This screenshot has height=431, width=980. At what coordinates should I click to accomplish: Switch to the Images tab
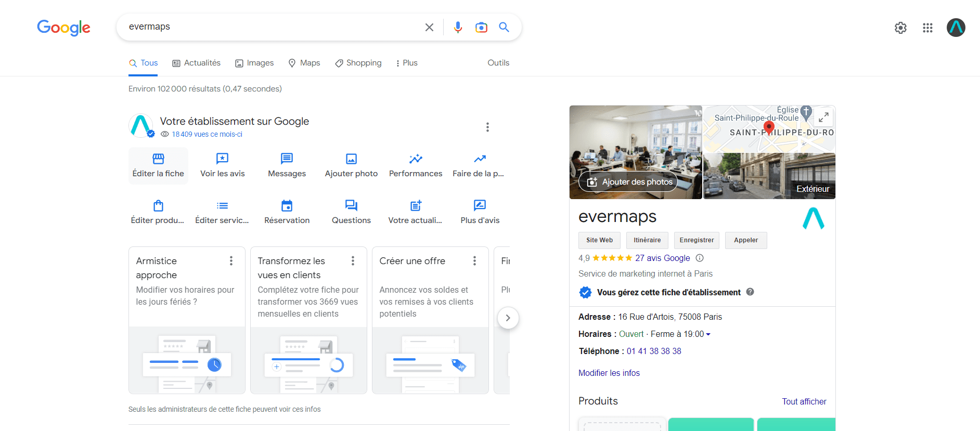(254, 63)
